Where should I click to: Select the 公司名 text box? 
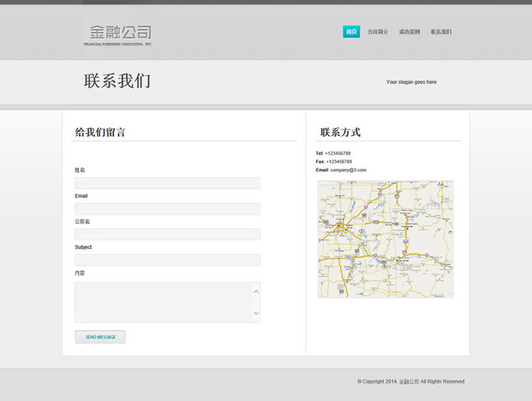coord(167,235)
